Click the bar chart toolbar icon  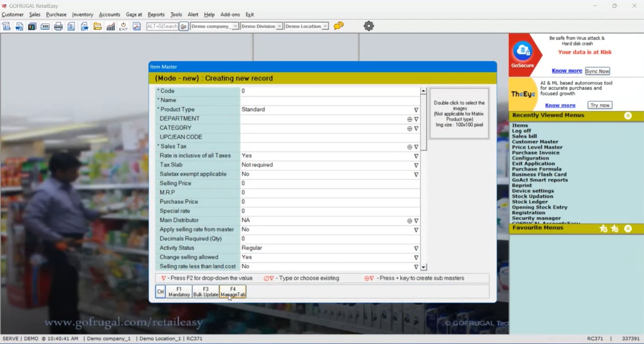coord(111,27)
